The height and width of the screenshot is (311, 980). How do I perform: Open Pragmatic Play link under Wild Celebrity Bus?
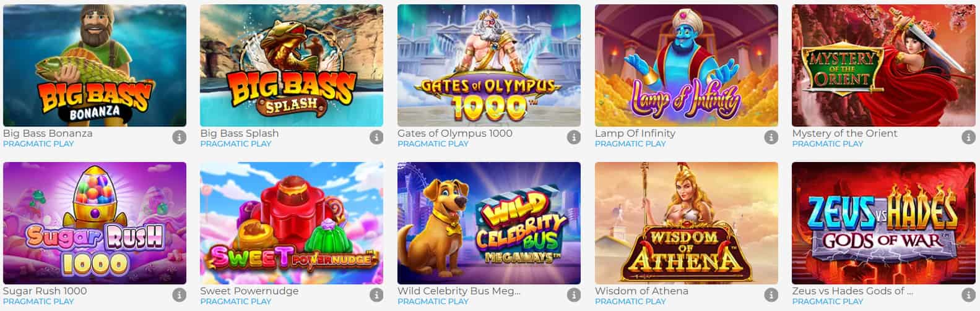point(433,302)
